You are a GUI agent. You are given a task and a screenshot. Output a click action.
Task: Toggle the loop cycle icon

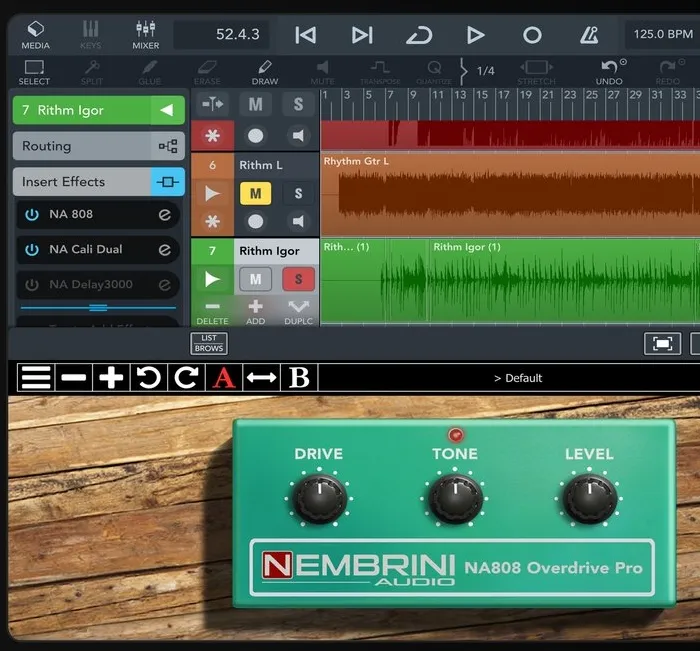(418, 35)
